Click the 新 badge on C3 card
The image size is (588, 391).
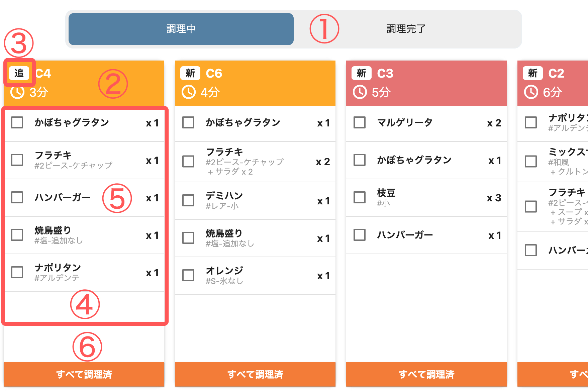point(362,73)
